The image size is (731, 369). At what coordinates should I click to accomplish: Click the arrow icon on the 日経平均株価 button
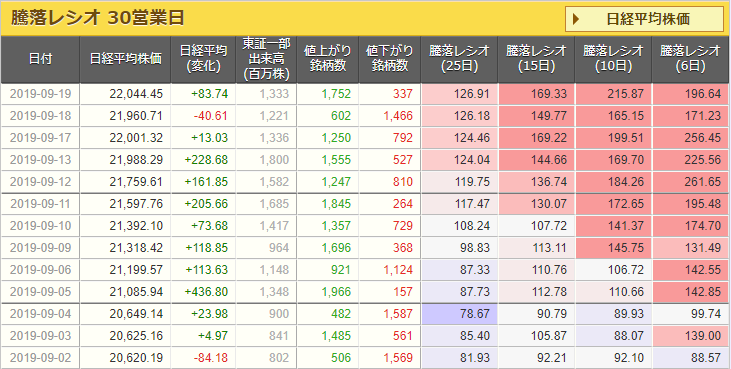576,20
